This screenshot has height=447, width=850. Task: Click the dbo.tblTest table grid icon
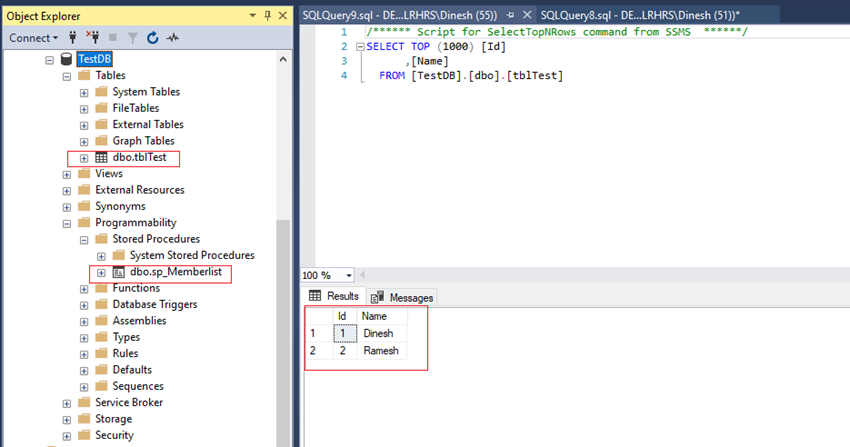101,158
